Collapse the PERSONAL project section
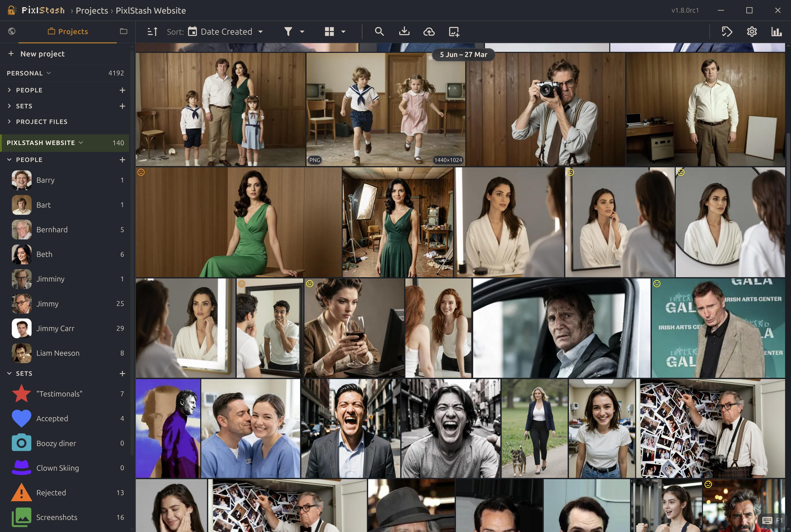The width and height of the screenshot is (791, 532). pos(49,73)
